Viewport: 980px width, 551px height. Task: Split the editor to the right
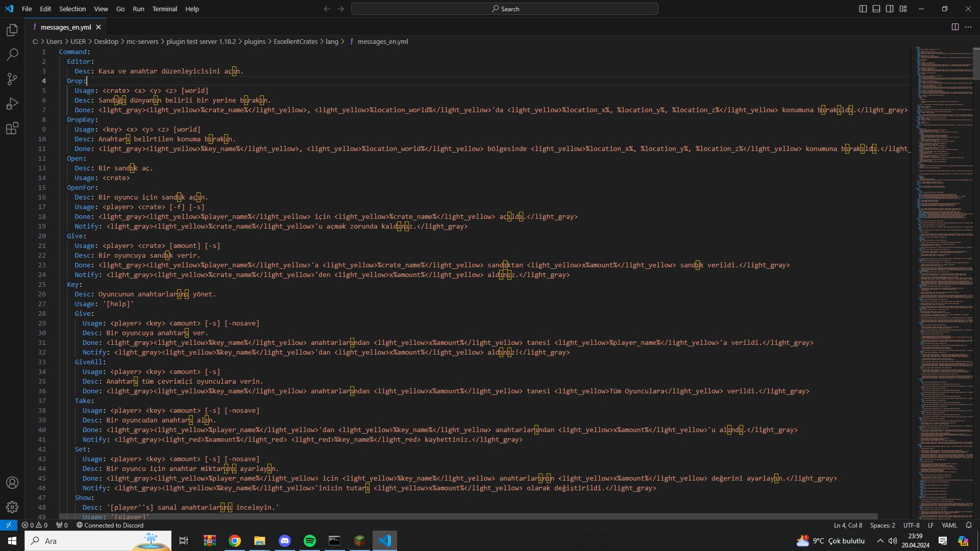pyautogui.click(x=955, y=27)
